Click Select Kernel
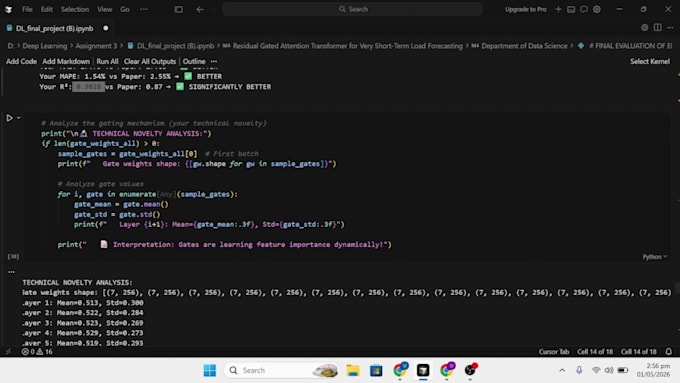The width and height of the screenshot is (680, 383). tap(650, 62)
